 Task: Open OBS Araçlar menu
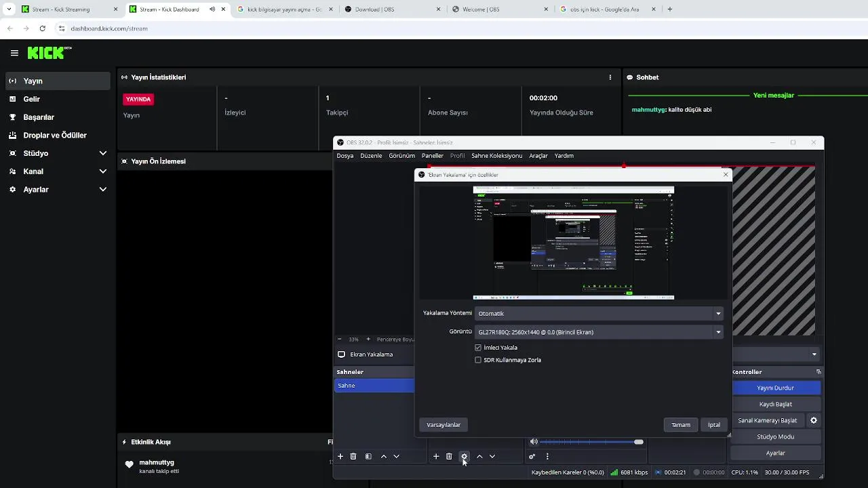[x=538, y=156]
